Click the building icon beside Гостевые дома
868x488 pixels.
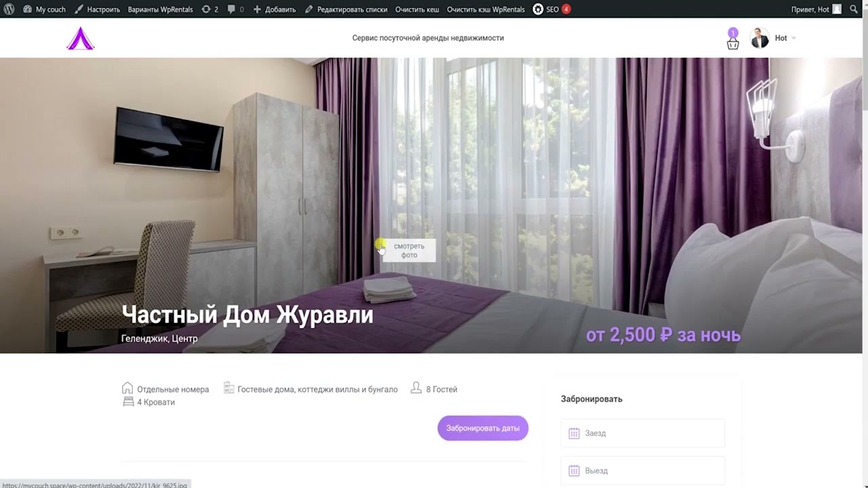click(229, 388)
